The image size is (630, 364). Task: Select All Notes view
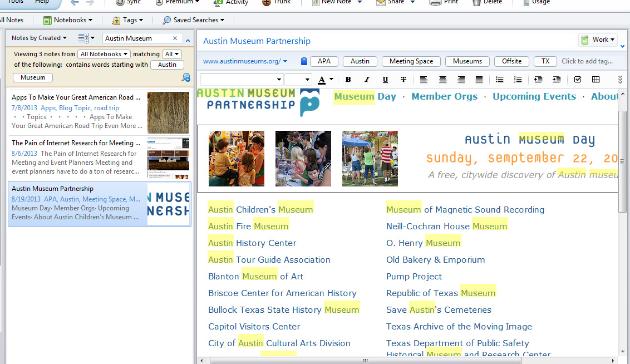point(12,20)
